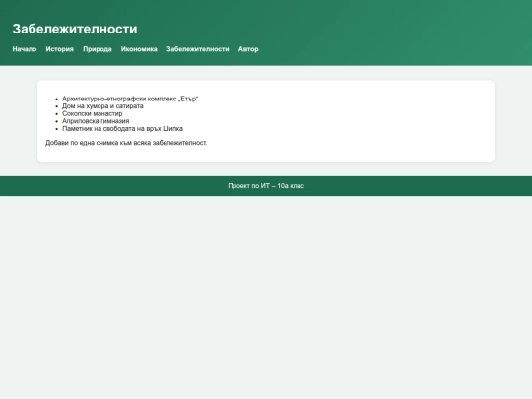Click the paragraph Добави по една снимка
Screen dimensions: 532x399
126,143
